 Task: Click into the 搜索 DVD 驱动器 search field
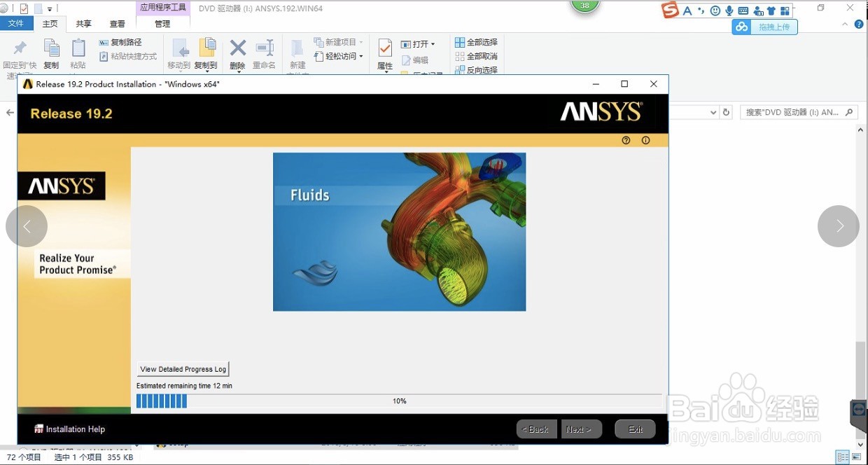point(799,112)
